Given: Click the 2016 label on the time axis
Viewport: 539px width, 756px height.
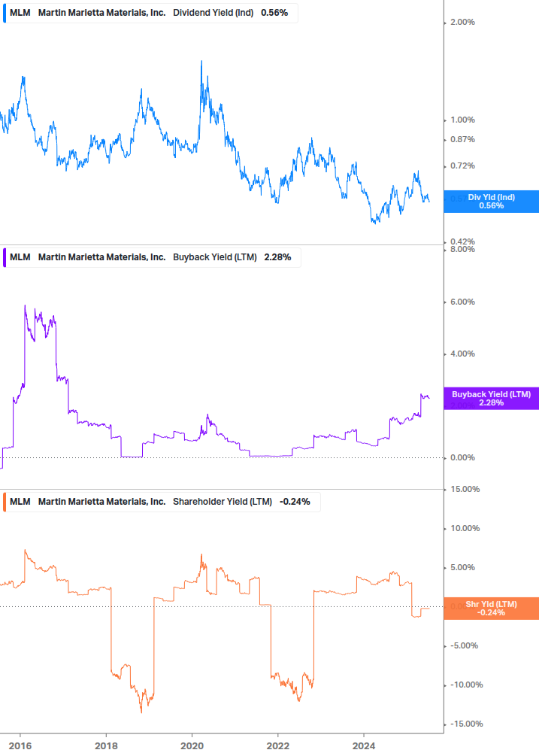Looking at the screenshot, I should tap(20, 746).
